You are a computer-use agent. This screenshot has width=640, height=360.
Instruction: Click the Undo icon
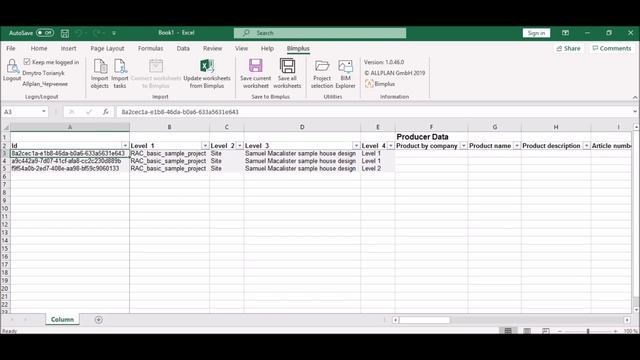(x=79, y=33)
